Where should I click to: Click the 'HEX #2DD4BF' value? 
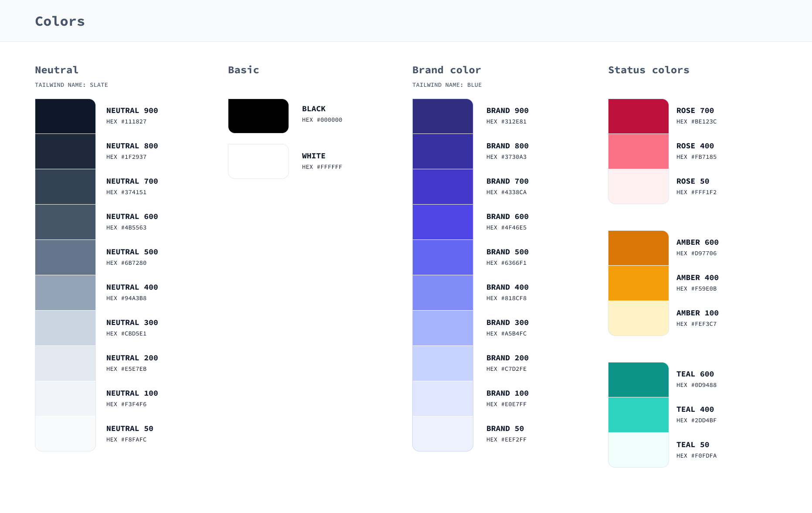(x=696, y=421)
